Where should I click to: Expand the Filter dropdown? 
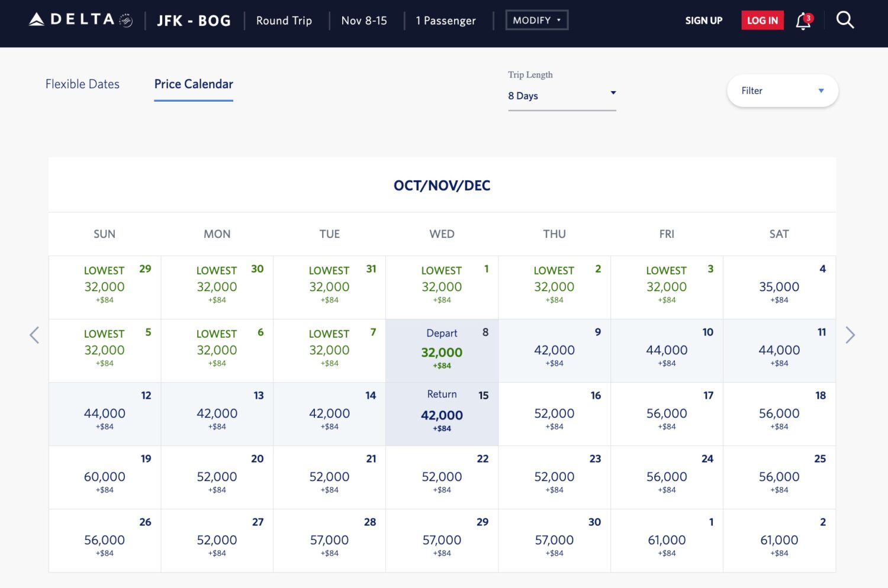coord(782,91)
